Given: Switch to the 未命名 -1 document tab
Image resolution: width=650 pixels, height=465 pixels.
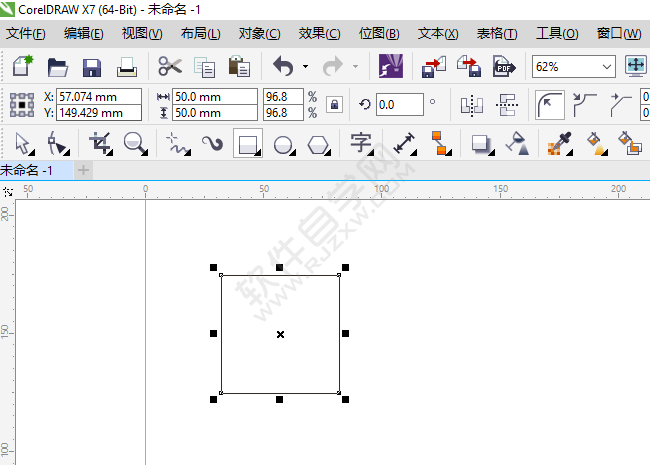Looking at the screenshot, I should click(28, 170).
